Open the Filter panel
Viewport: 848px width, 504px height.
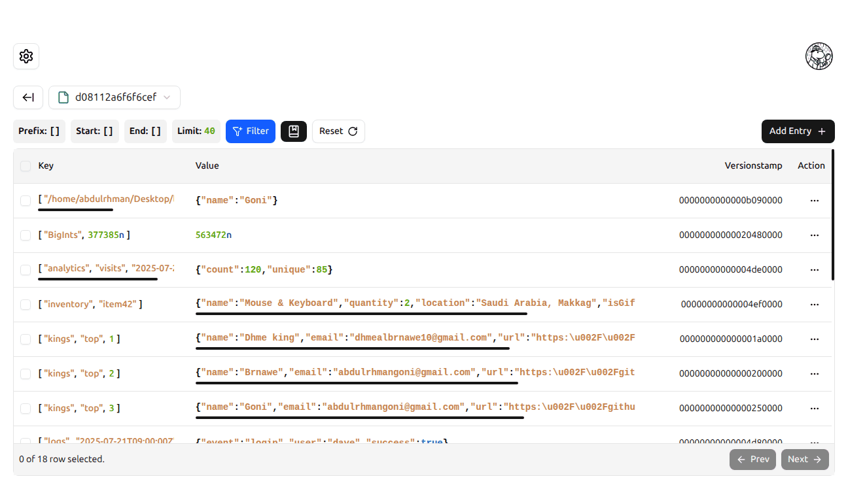pos(250,131)
